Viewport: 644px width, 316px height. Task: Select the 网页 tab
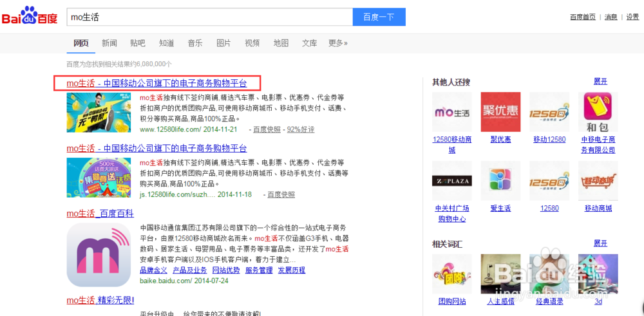pyautogui.click(x=81, y=43)
